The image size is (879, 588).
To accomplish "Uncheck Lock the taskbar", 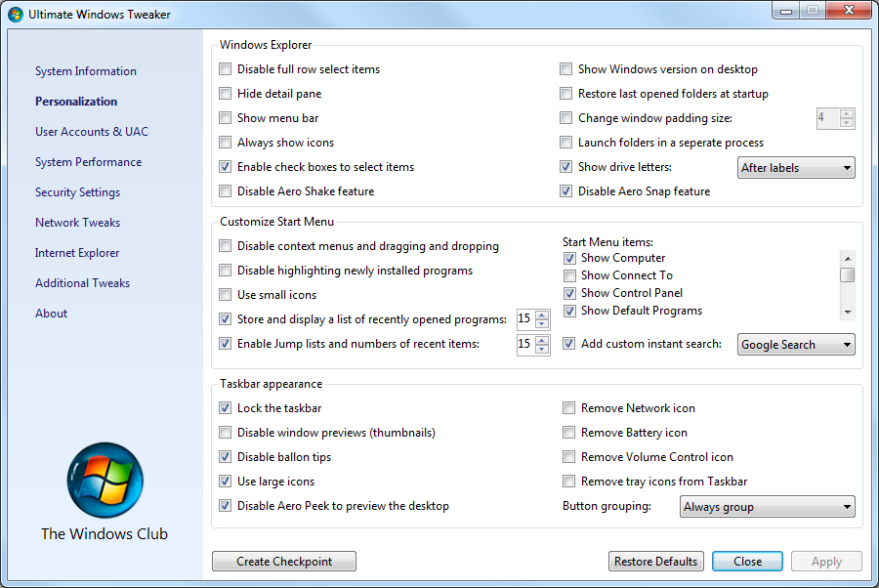I will [225, 408].
